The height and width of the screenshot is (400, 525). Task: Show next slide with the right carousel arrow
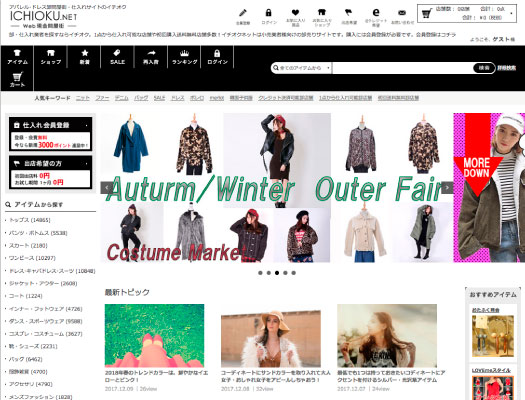click(x=447, y=188)
